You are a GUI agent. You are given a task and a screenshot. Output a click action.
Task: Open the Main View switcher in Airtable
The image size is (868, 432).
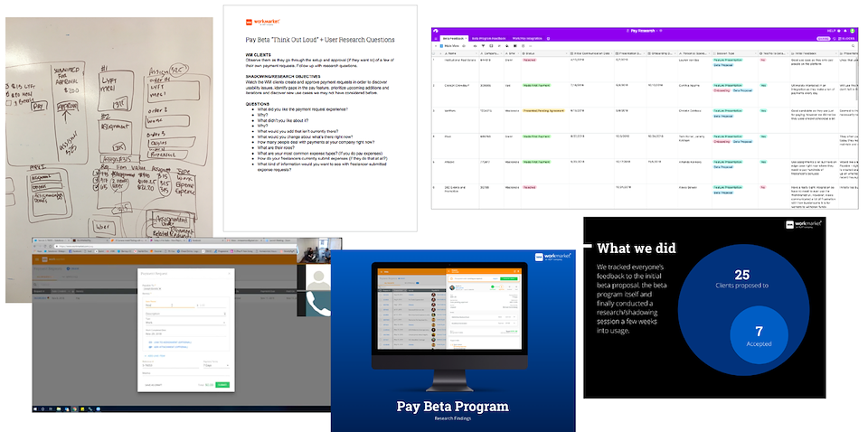(449, 46)
